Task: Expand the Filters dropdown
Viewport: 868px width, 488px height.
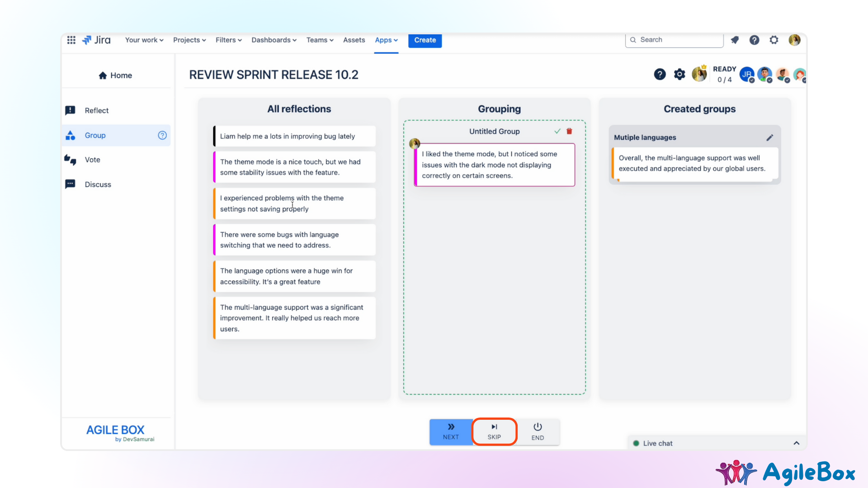Action: click(228, 40)
